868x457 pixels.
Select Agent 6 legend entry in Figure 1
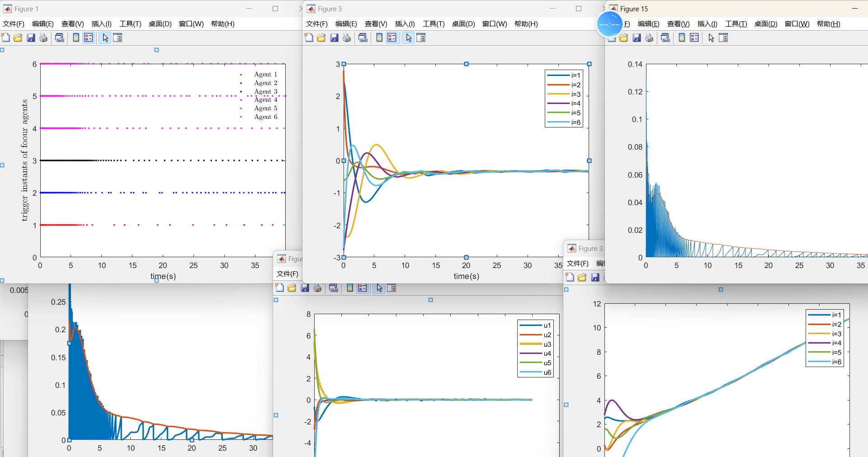[x=259, y=117]
